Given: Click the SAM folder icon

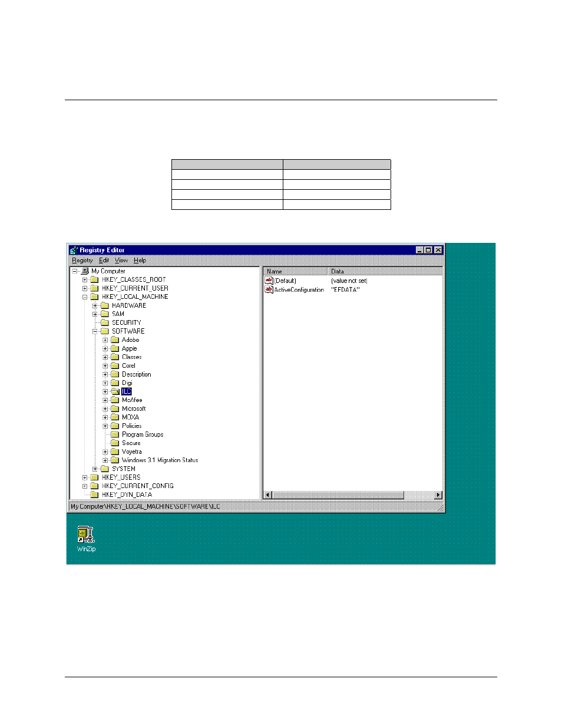Looking at the screenshot, I should tap(105, 314).
